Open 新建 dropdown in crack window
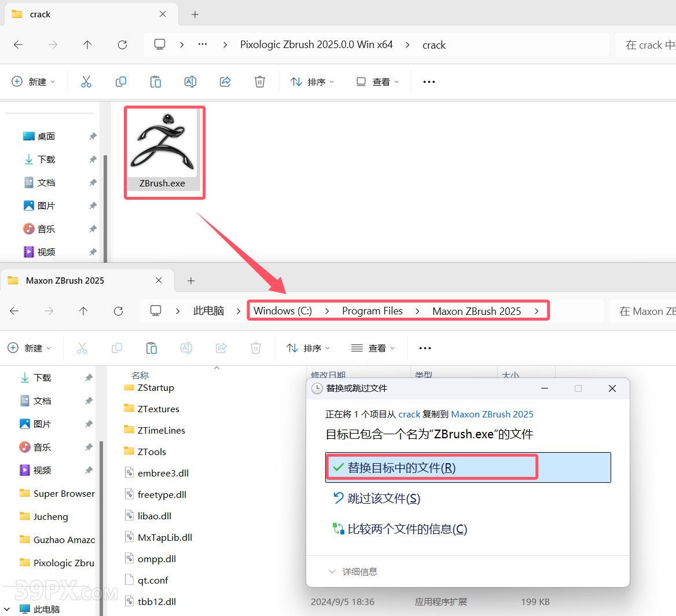This screenshot has width=676, height=616. [34, 82]
